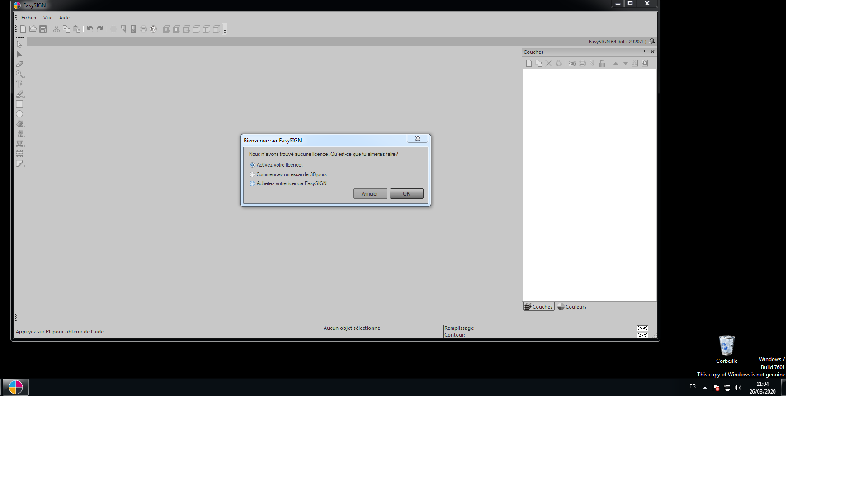Image resolution: width=868 pixels, height=488 pixels.
Task: Click the Cut scissors icon
Action: (57, 29)
